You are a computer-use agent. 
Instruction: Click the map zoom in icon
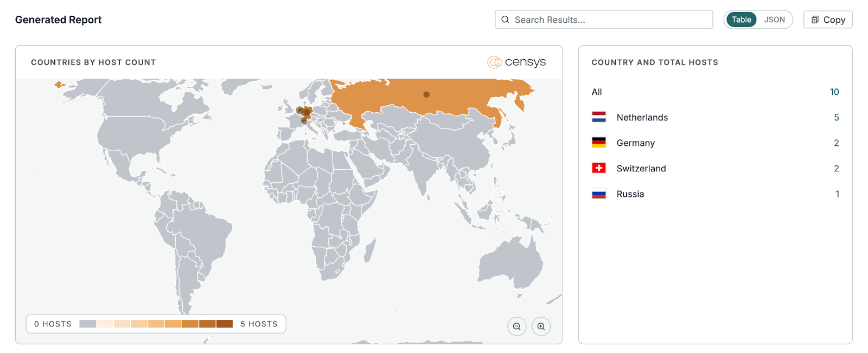tap(541, 326)
